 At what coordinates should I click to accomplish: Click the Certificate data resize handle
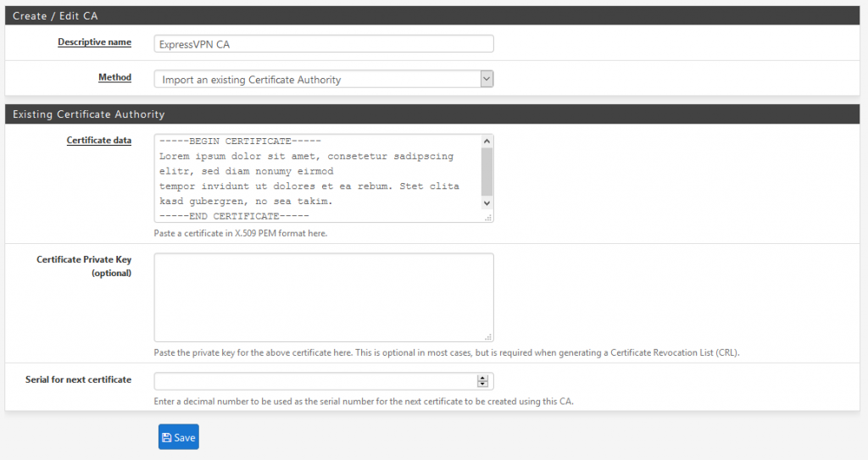tap(488, 218)
